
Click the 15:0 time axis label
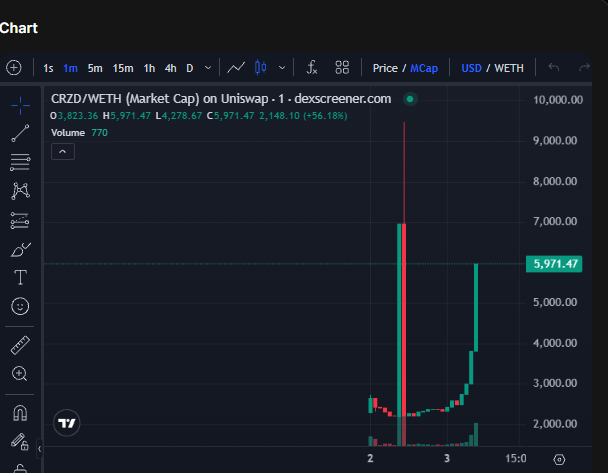[x=516, y=459]
